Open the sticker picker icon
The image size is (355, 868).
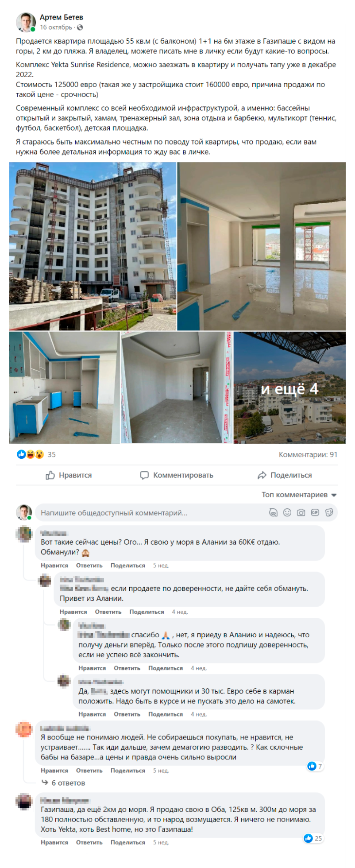(x=329, y=512)
